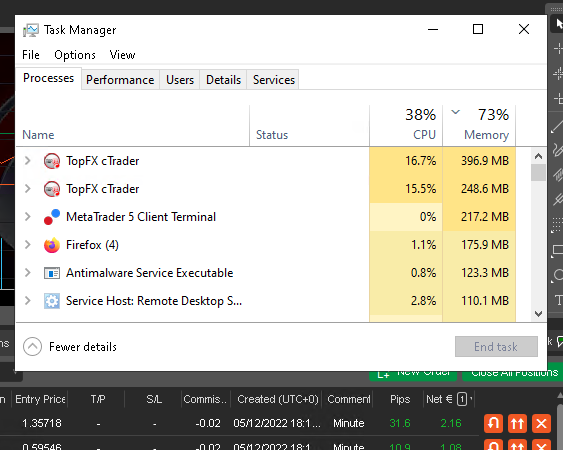This screenshot has height=450, width=563.
Task: Click the TopFX cTrader icon using 16.7% CPU
Action: (52, 161)
